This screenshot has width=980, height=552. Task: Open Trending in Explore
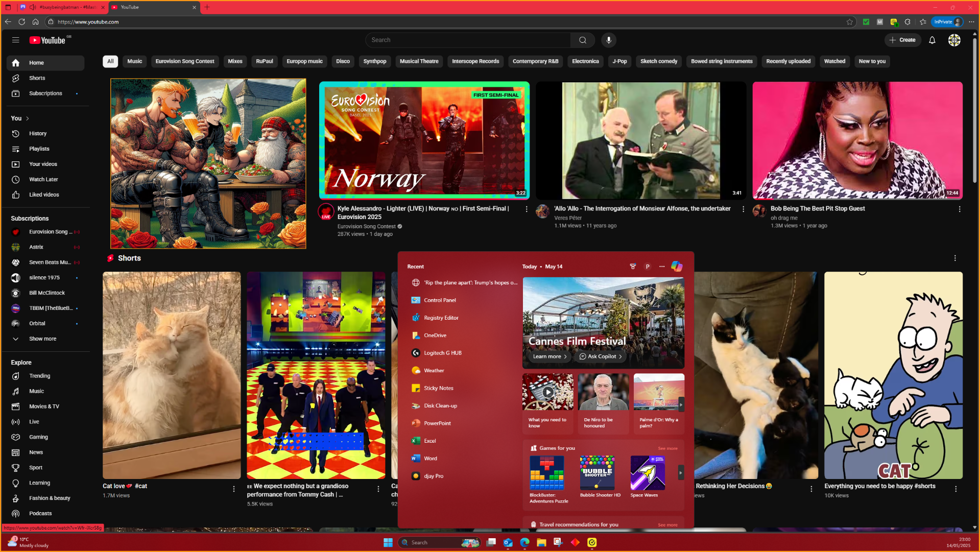[45, 376]
